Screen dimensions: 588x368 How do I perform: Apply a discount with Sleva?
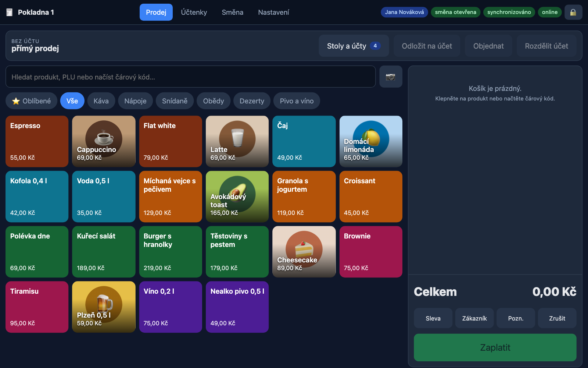(x=433, y=318)
